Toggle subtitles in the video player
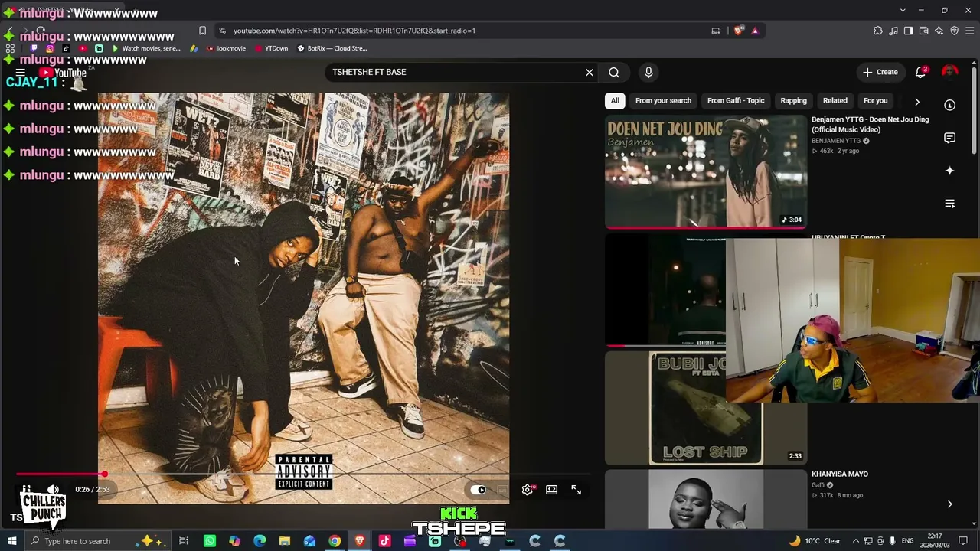 click(502, 490)
